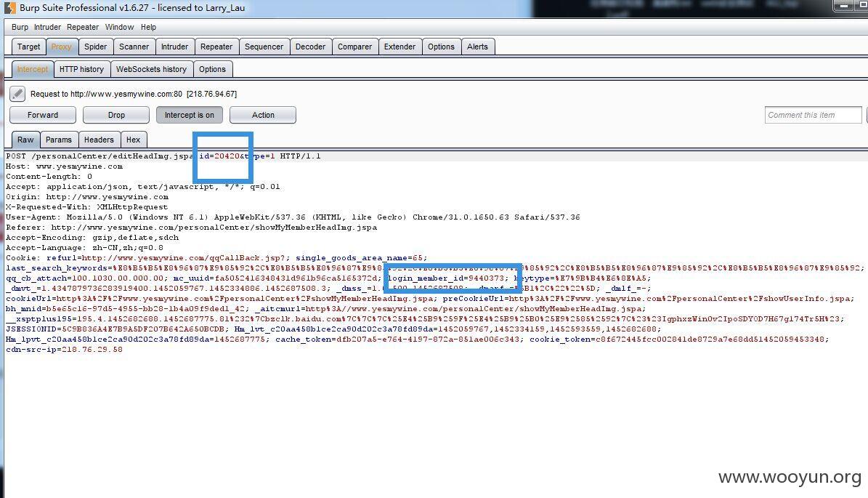Screen dimensions: 868x498
Task: Click the Forward button
Action: point(43,115)
